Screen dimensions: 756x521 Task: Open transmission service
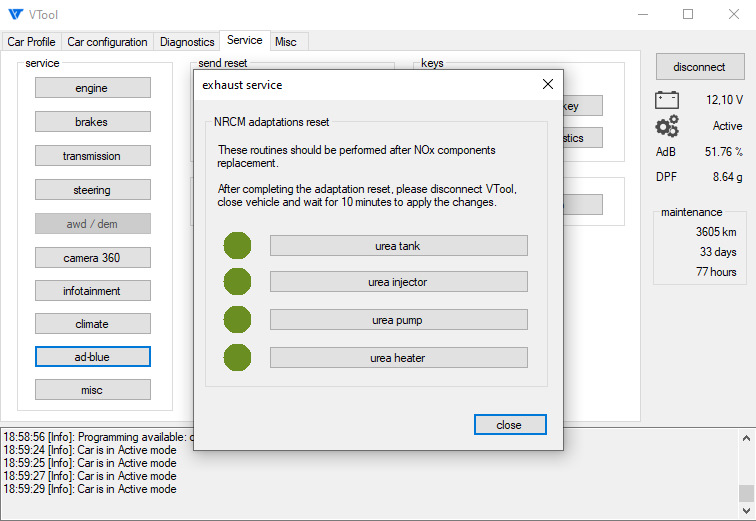pyautogui.click(x=93, y=156)
